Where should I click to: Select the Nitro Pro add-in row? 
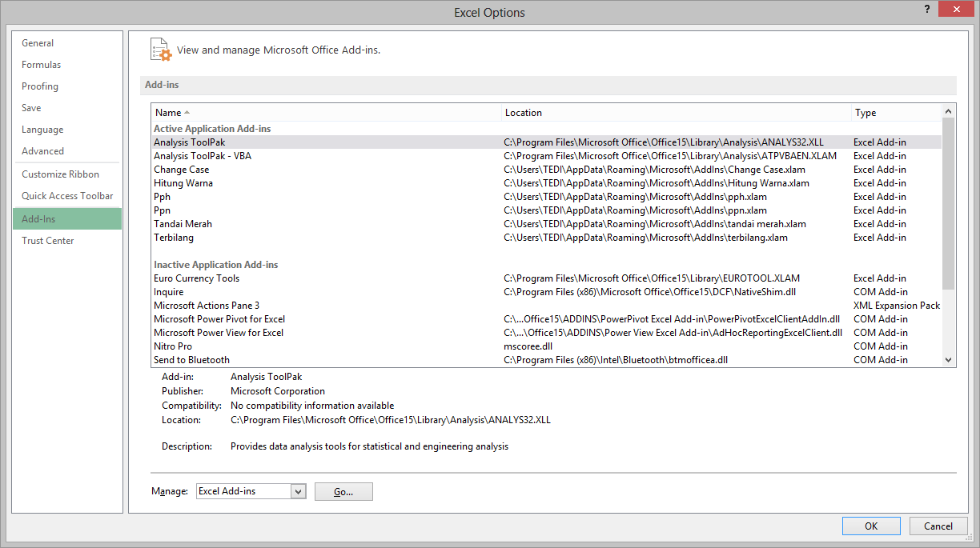tap(546, 346)
